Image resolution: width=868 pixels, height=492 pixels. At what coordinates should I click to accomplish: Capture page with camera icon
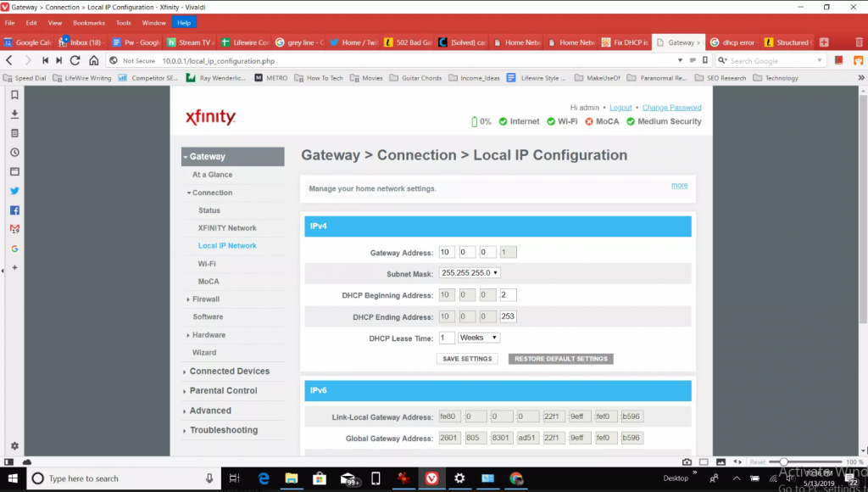pos(687,461)
